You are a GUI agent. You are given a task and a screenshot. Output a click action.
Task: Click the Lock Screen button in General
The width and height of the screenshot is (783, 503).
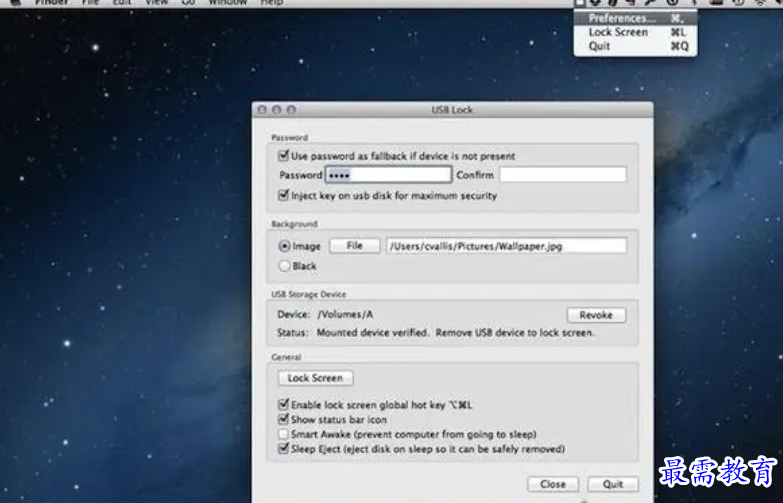click(315, 378)
